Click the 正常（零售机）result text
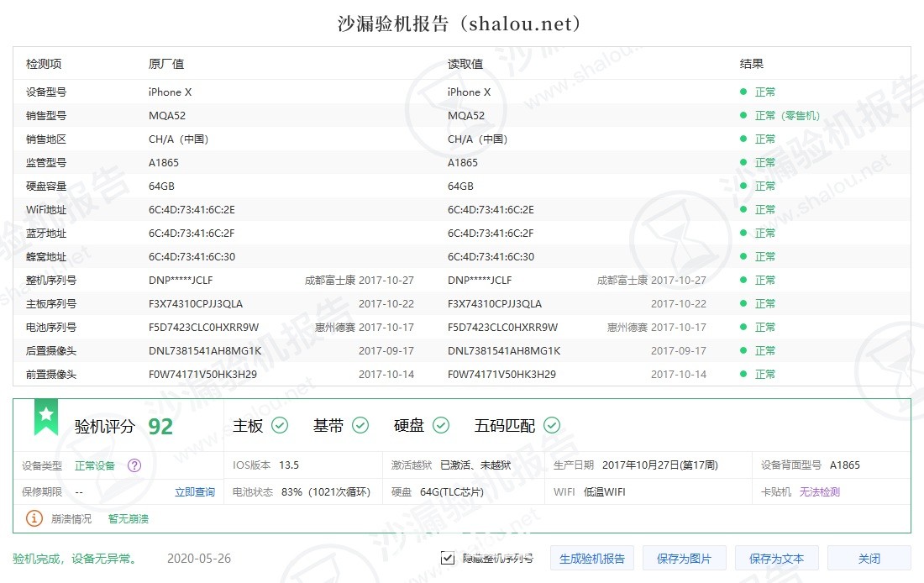 pos(787,116)
